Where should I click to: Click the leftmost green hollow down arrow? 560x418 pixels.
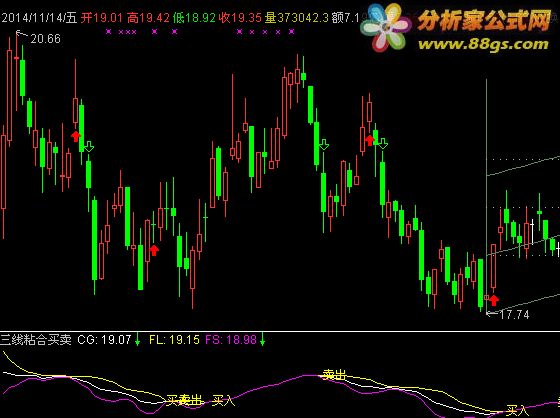point(89,146)
